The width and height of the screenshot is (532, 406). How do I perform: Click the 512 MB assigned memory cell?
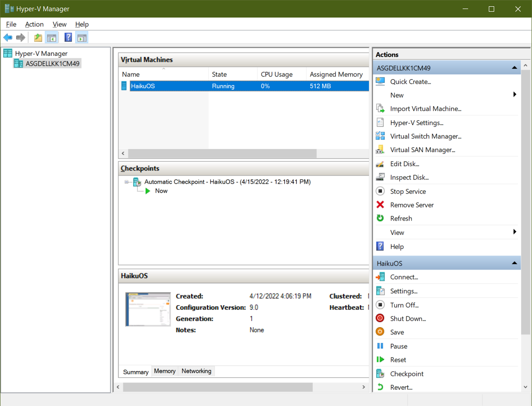click(x=320, y=86)
